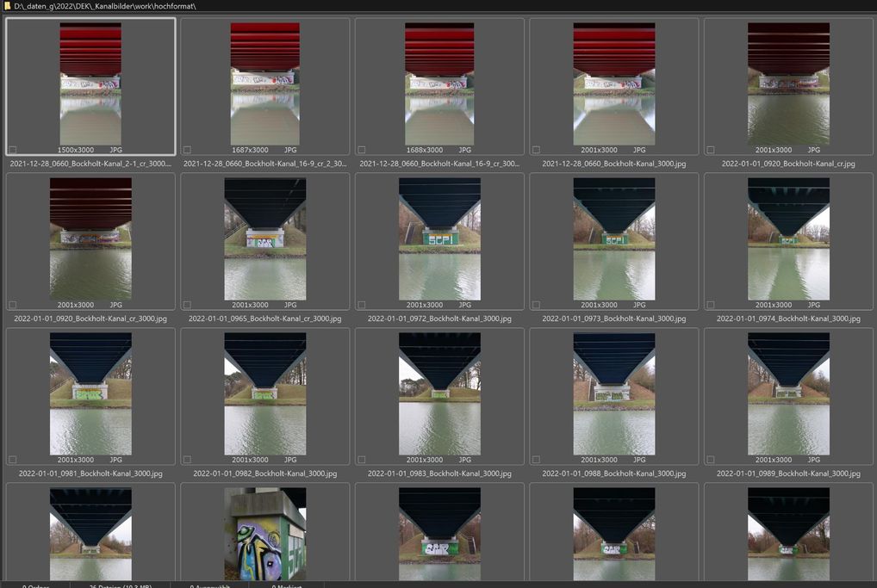The width and height of the screenshot is (877, 588).
Task: Select checkbox of 0981_Bockholt-Kanal_3000.jpg
Action: tap(12, 460)
